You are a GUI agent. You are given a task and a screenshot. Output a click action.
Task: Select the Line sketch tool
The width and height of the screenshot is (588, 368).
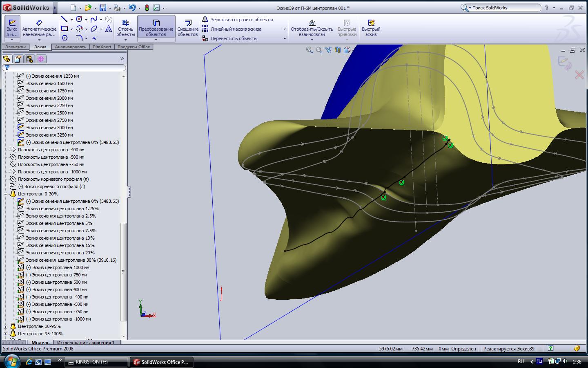65,19
